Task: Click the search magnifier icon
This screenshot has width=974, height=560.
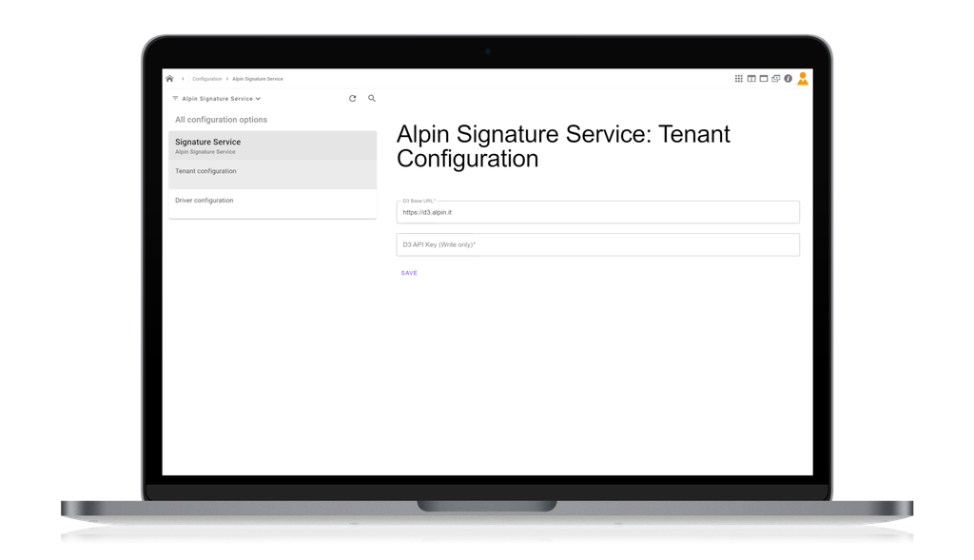Action: [372, 98]
